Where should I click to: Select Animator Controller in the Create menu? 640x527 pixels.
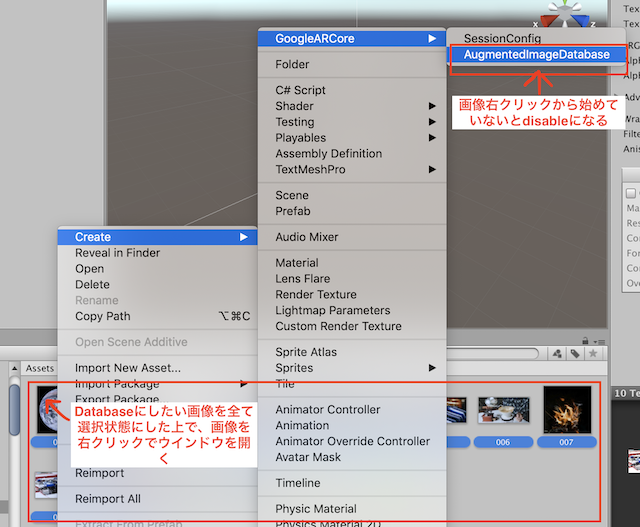[352, 409]
